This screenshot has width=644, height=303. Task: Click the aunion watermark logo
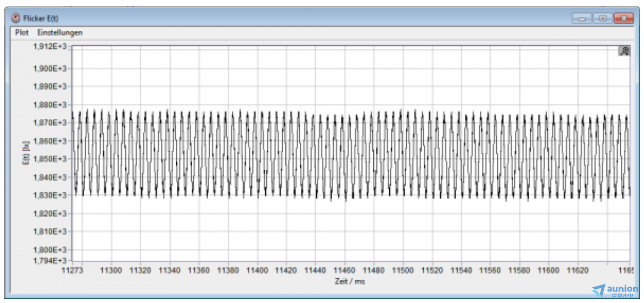(x=615, y=290)
